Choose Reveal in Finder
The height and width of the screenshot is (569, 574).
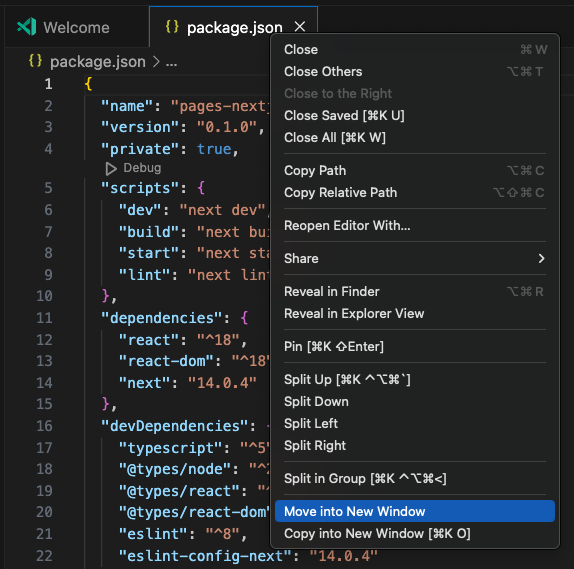click(x=415, y=291)
